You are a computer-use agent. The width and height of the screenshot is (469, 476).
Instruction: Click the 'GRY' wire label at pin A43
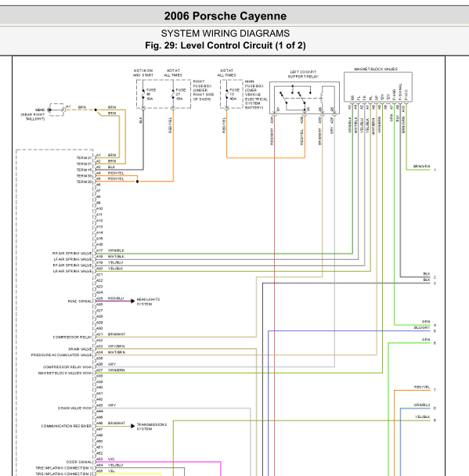112,406
